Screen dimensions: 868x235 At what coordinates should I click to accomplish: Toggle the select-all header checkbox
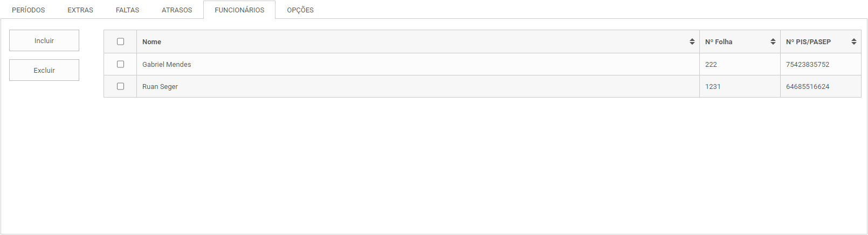[120, 42]
